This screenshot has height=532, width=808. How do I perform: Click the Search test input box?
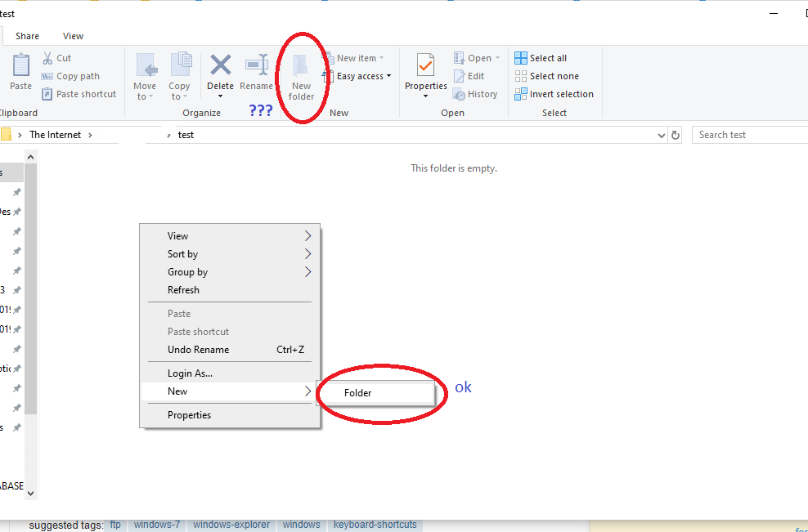pyautogui.click(x=748, y=135)
